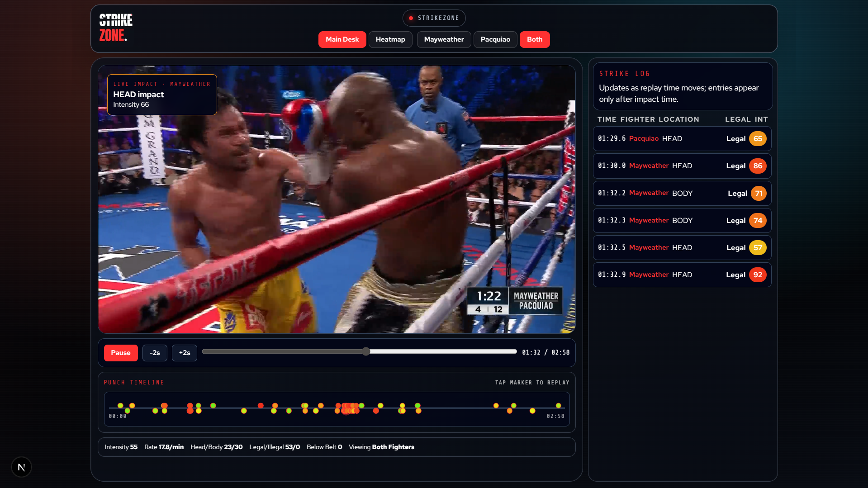Click the LEGAL column header
Viewport: 868px width, 488px height.
coord(738,119)
